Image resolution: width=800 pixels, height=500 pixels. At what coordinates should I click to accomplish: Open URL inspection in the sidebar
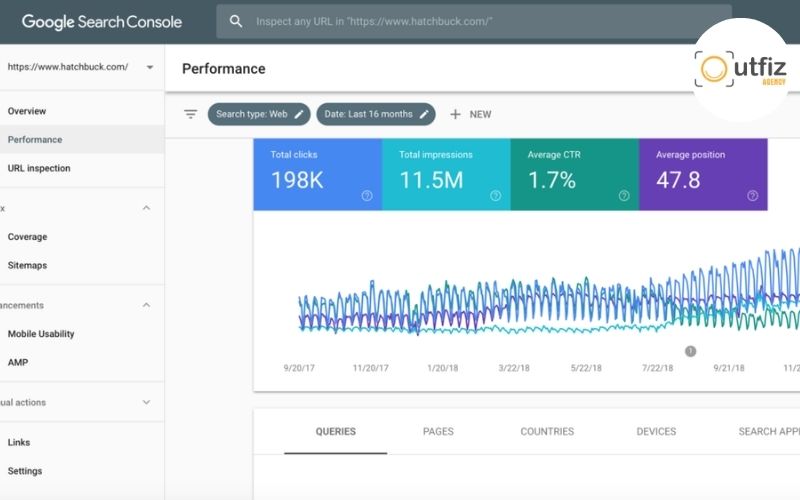[82, 168]
